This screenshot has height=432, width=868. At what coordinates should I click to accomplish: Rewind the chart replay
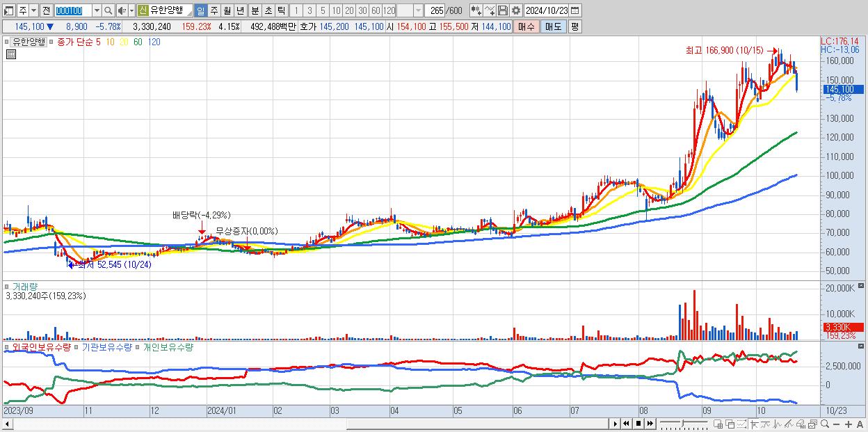tap(626, 424)
